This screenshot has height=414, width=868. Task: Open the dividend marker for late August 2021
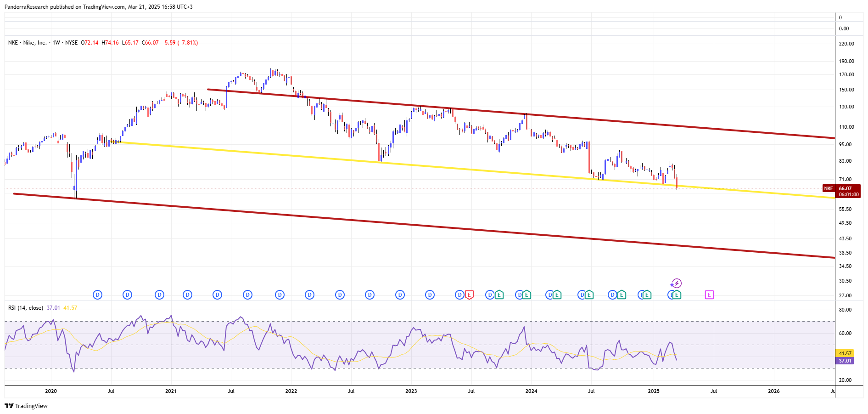coord(247,295)
